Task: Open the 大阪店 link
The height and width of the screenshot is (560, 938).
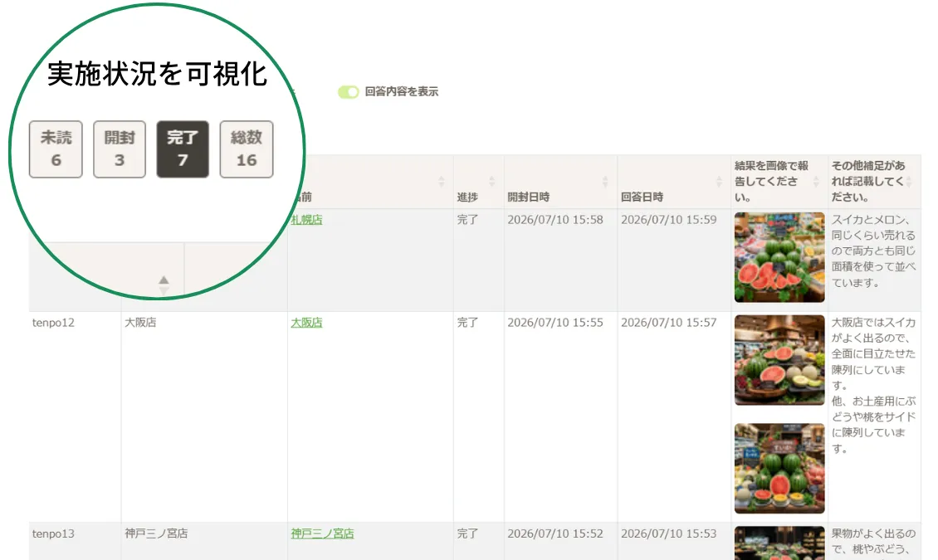Action: click(307, 323)
